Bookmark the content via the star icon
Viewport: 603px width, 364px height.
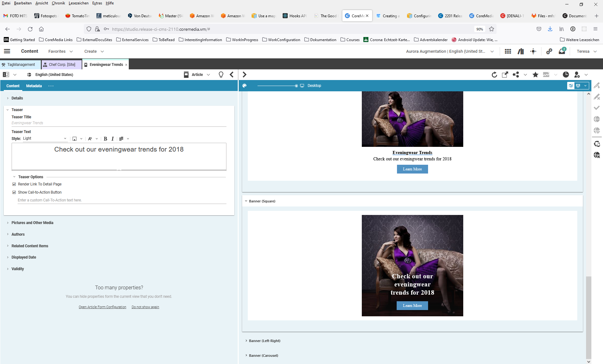(535, 75)
